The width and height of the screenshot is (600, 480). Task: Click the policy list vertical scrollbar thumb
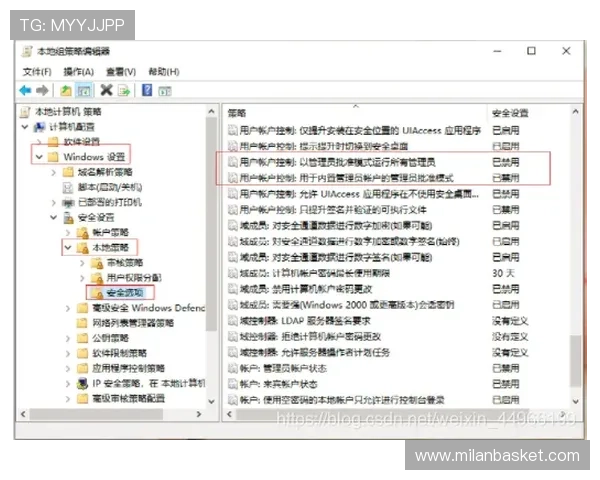(x=575, y=361)
